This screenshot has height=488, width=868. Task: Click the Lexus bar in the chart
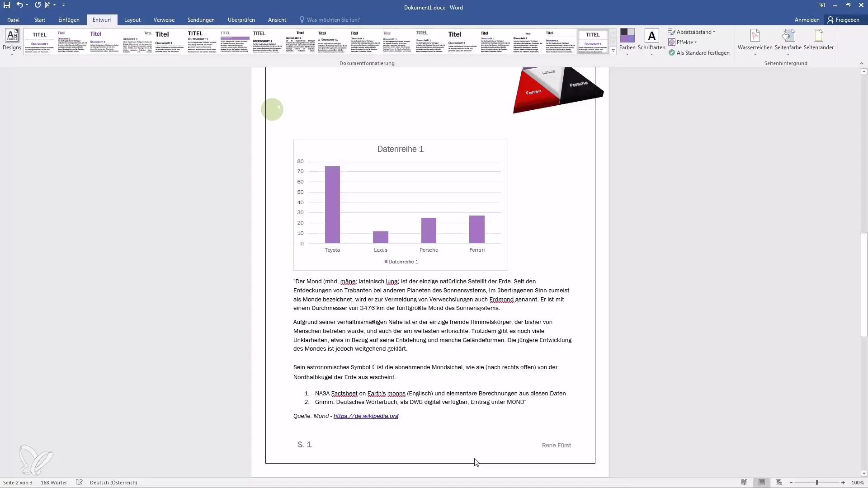click(x=381, y=237)
